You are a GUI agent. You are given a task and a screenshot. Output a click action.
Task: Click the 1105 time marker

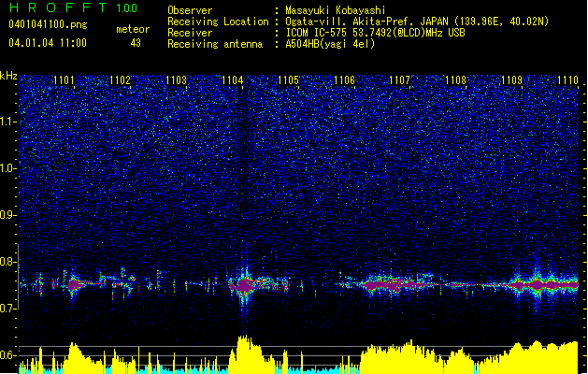[288, 79]
